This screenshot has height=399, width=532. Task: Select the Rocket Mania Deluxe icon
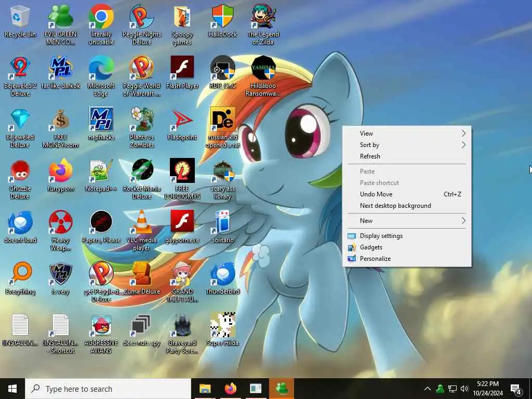[x=141, y=179]
